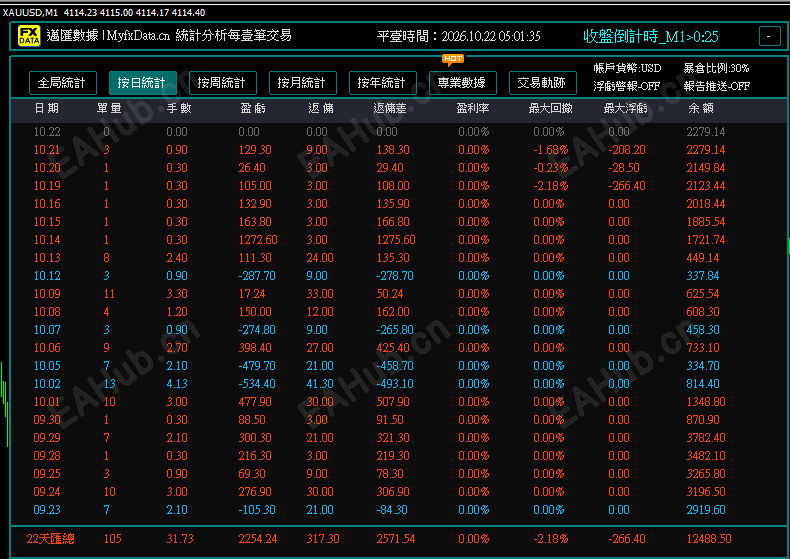Viewport: 790px width, 559px height.
Task: Select the 按日統計 tab
Action: pos(143,83)
